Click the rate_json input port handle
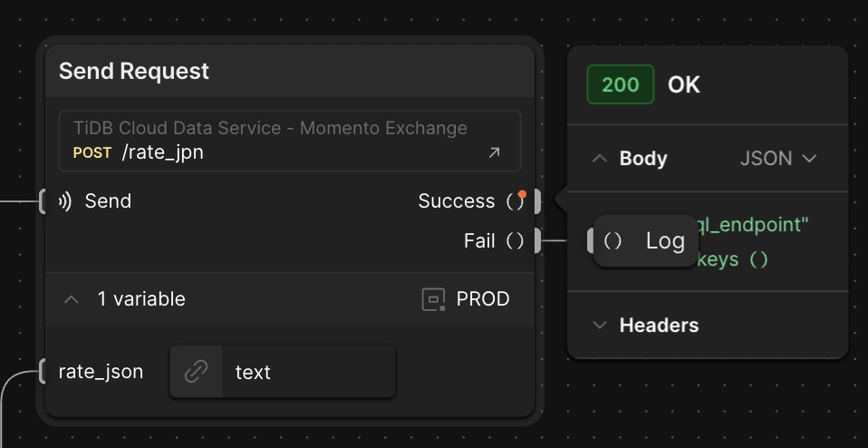The height and width of the screenshot is (448, 868). [x=42, y=371]
